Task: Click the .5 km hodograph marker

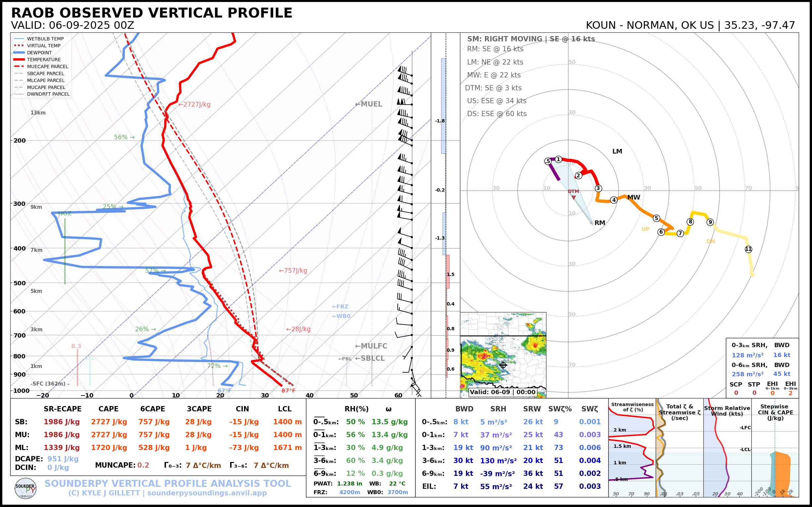Action: [548, 161]
